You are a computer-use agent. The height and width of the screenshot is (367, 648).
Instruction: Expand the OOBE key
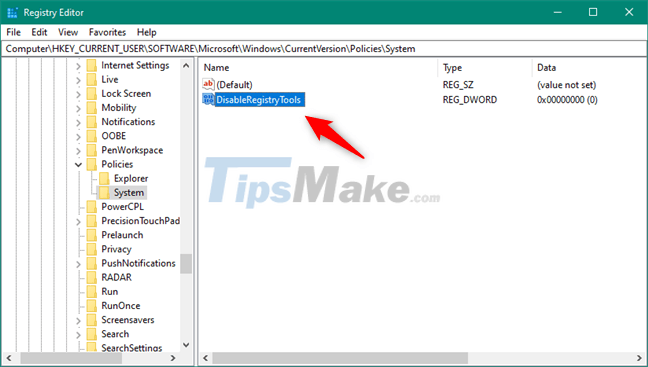pos(79,136)
